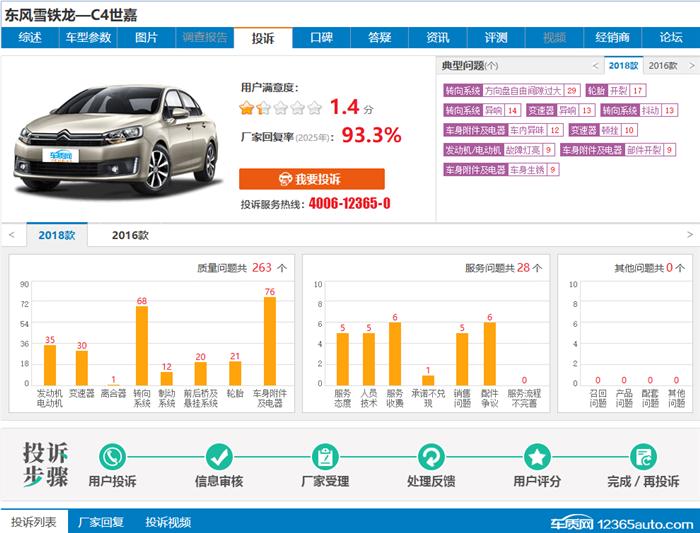The image size is (700, 533).
Task: Click the 用户评分 star step icon
Action: click(x=537, y=457)
